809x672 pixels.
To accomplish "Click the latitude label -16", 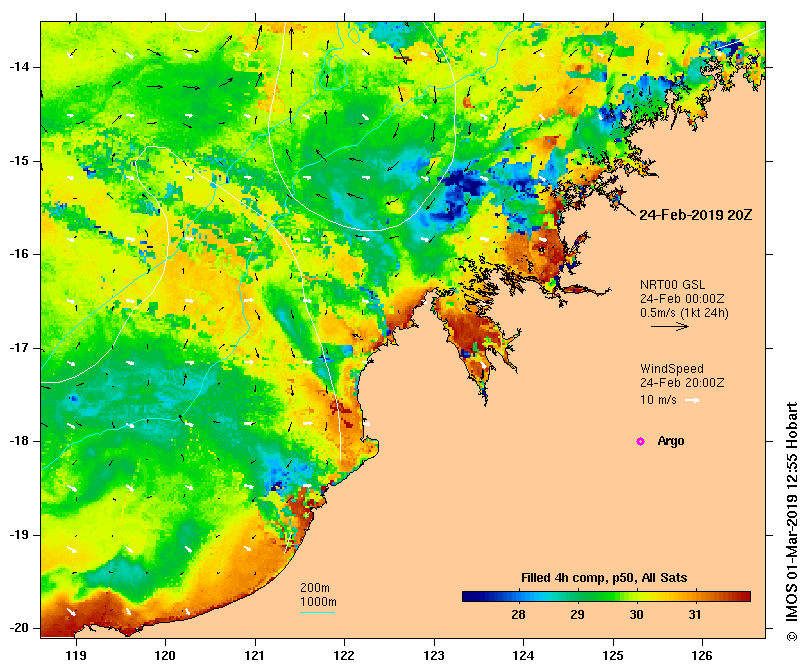I will tap(19, 254).
